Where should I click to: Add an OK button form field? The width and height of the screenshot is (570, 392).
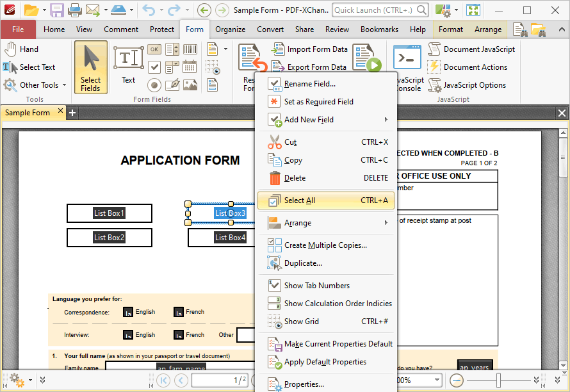[154, 49]
